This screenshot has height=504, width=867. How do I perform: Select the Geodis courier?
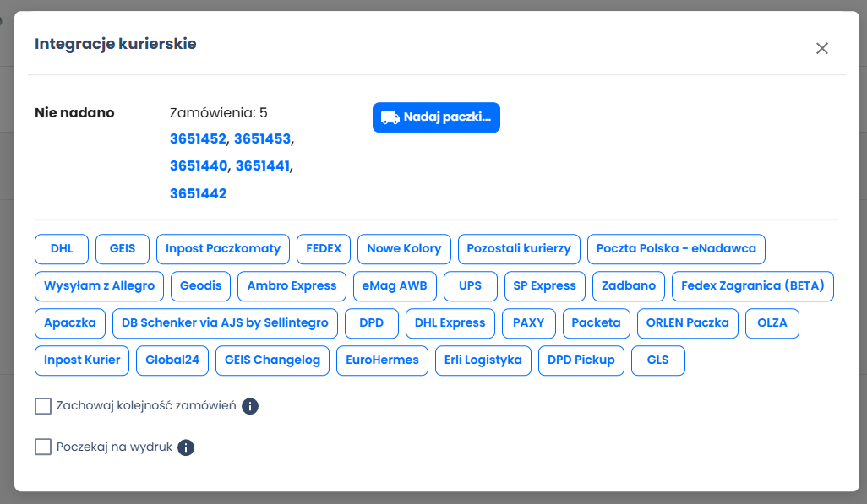201,286
